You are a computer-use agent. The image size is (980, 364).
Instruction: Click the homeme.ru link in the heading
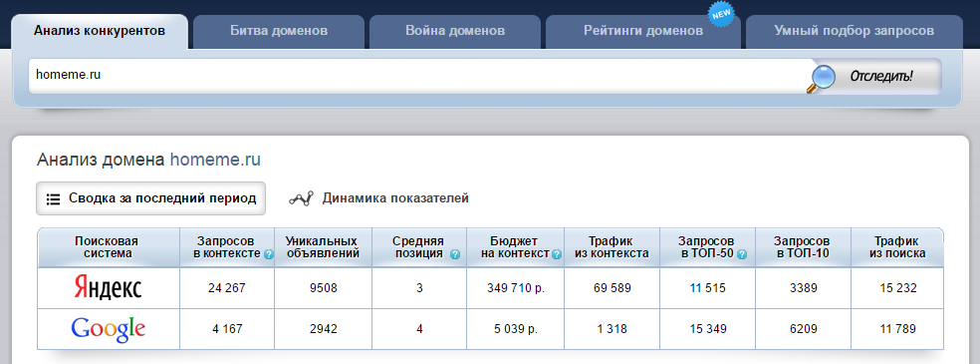point(215,160)
